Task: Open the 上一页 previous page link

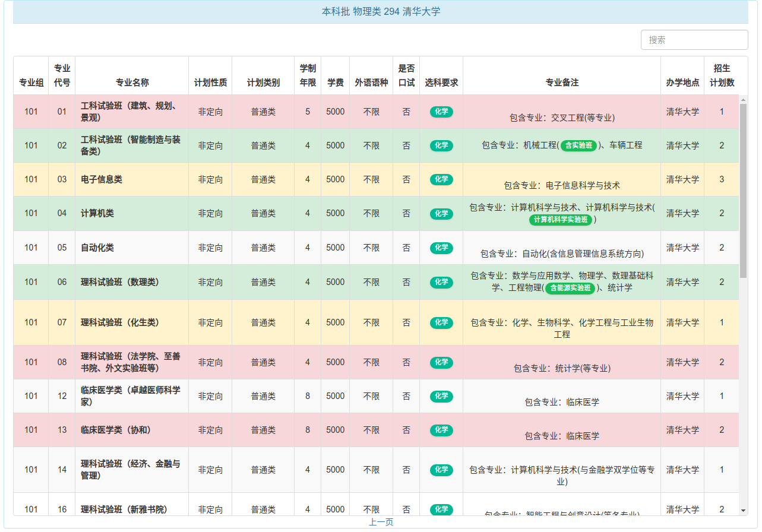Action: coord(381,522)
